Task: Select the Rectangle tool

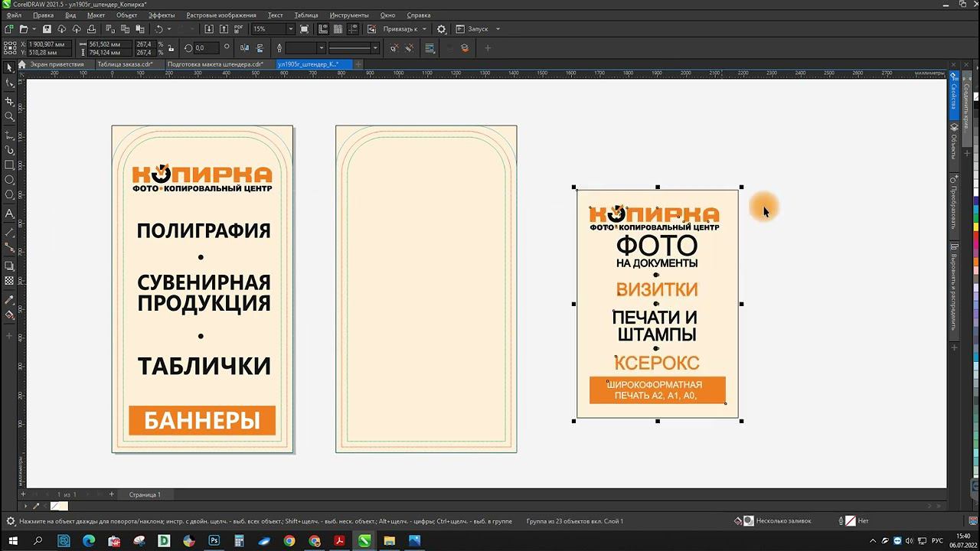Action: 9,165
